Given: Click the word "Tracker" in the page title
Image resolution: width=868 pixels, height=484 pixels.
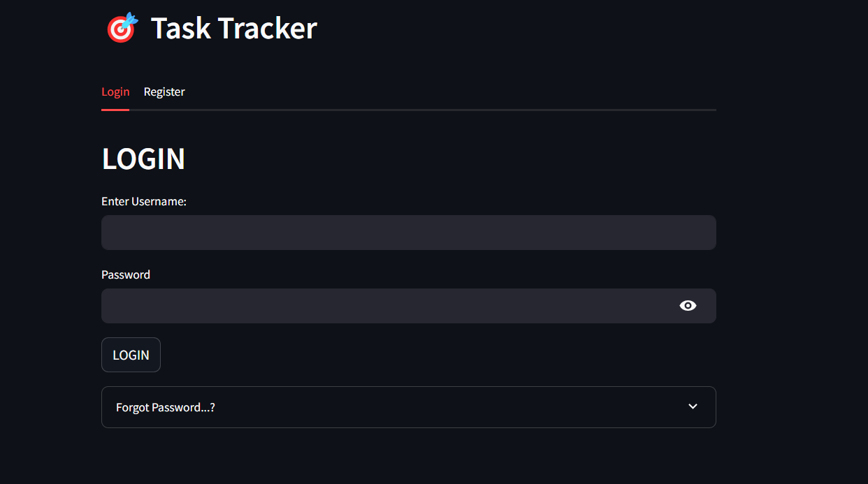Looking at the screenshot, I should (x=268, y=29).
